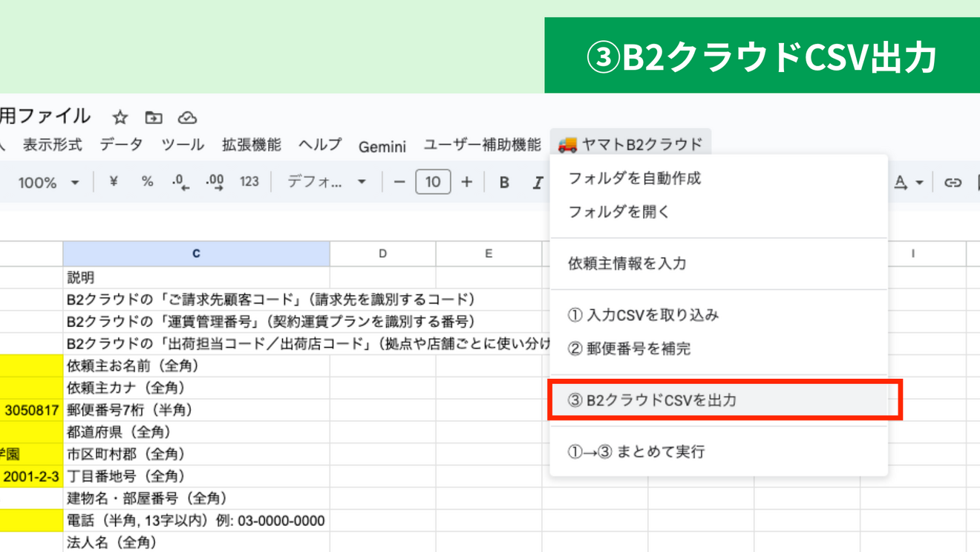
Task: Open the データ menu
Action: click(x=121, y=145)
